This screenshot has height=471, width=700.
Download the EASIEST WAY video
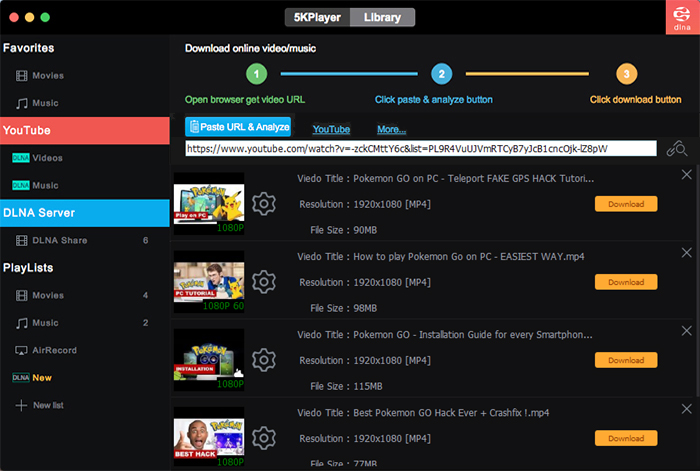[626, 282]
